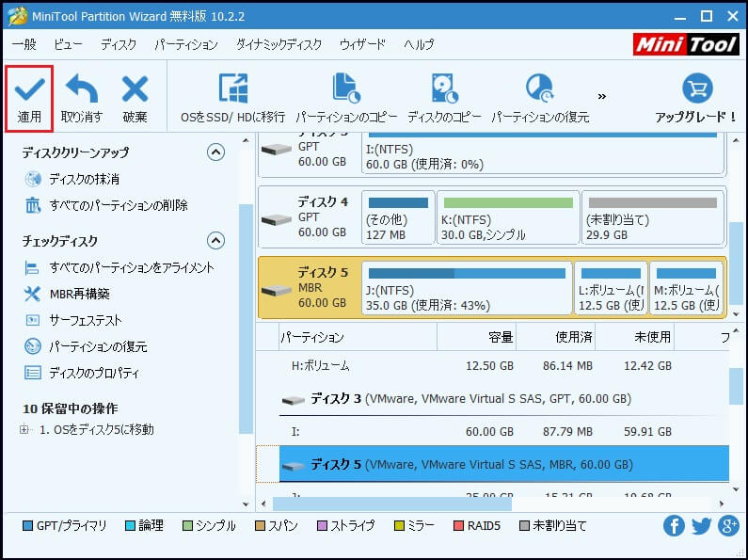The width and height of the screenshot is (748, 560).
Task: Open the ヘルプ menu
Action: tap(419, 44)
